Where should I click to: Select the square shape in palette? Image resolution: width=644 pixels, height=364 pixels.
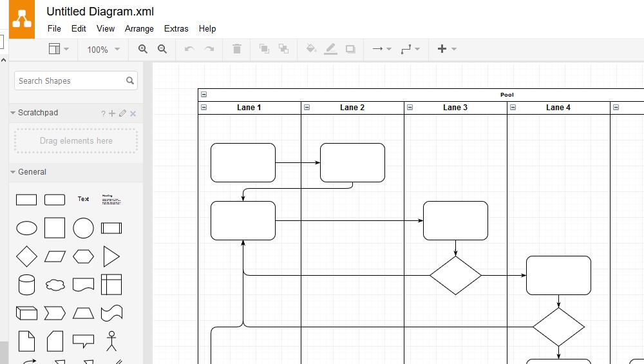pos(55,228)
